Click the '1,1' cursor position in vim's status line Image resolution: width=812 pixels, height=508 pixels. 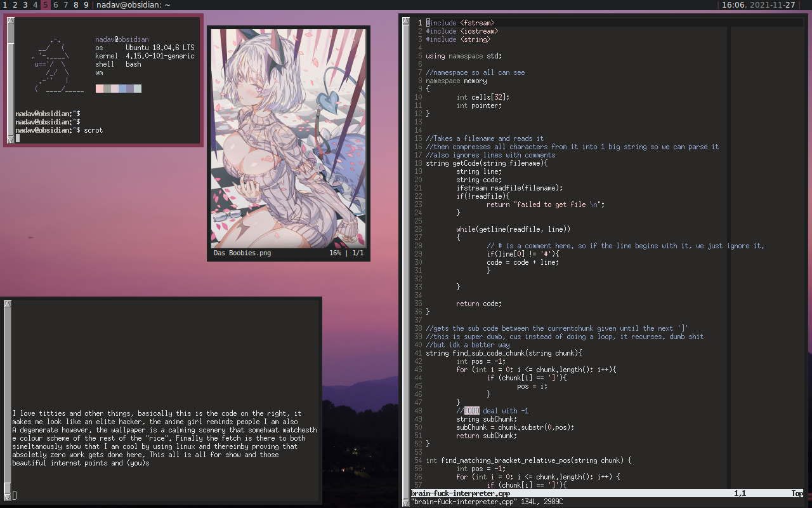pyautogui.click(x=740, y=493)
